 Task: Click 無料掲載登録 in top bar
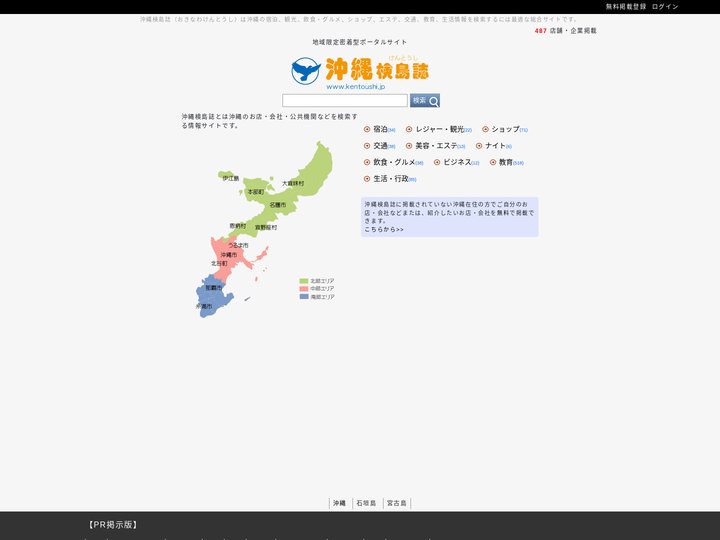625,7
